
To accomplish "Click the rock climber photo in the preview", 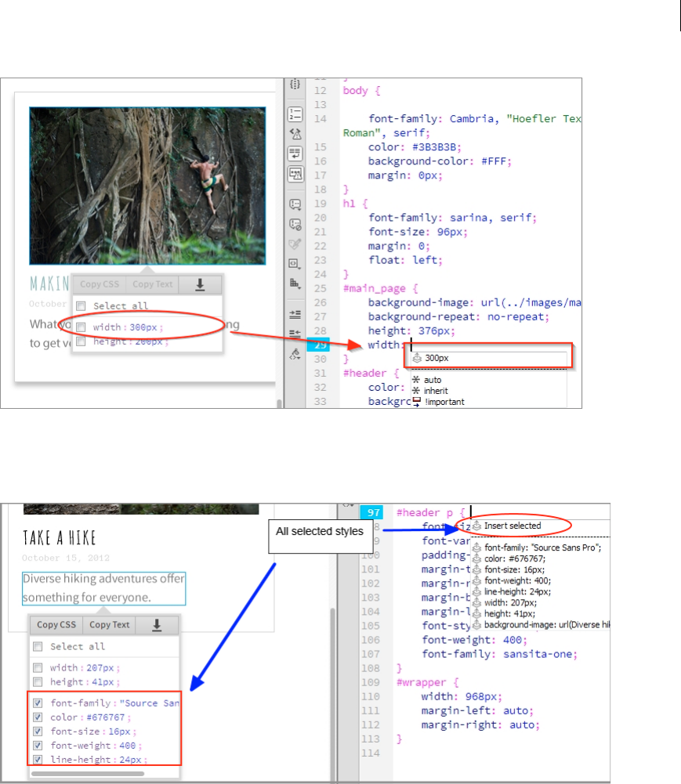I will (147, 186).
